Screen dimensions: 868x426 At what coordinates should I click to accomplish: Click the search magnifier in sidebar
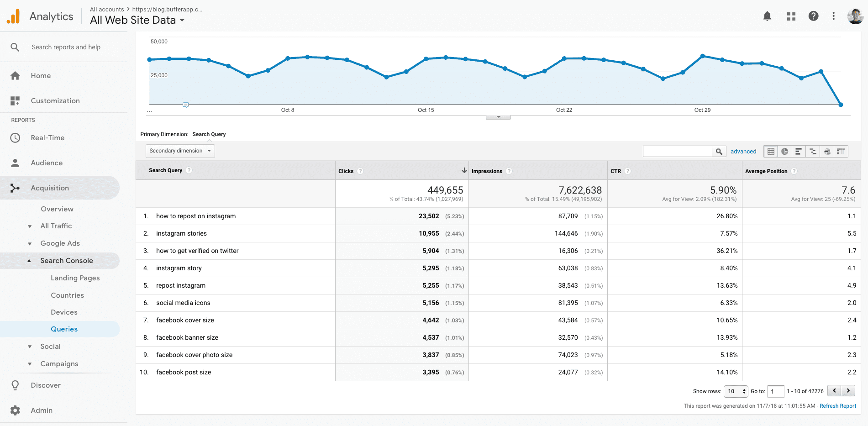click(x=15, y=47)
